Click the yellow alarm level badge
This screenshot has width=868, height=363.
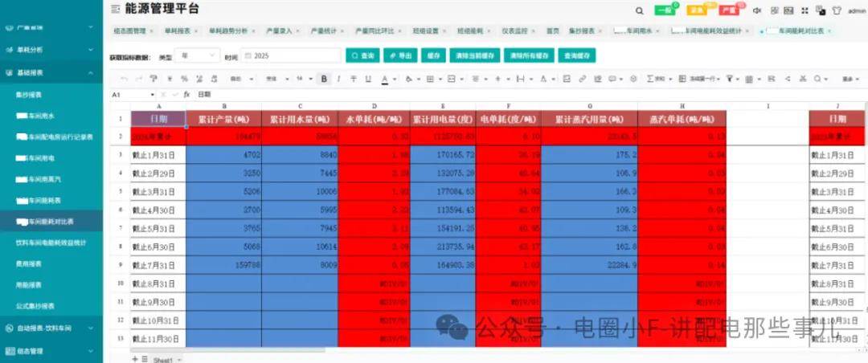pos(697,10)
